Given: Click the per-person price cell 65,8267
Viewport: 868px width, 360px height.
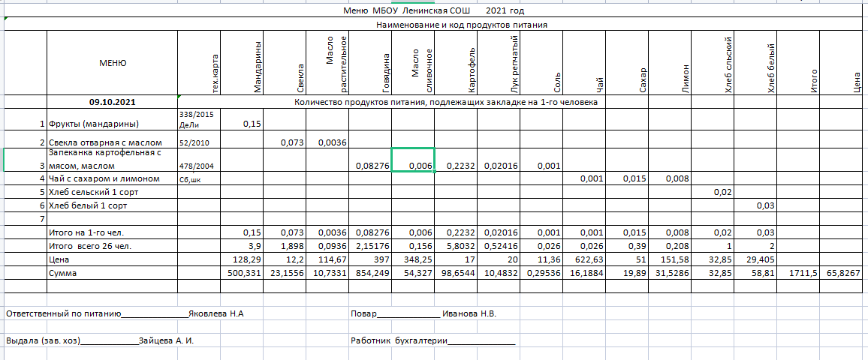Looking at the screenshot, I should pyautogui.click(x=844, y=274).
